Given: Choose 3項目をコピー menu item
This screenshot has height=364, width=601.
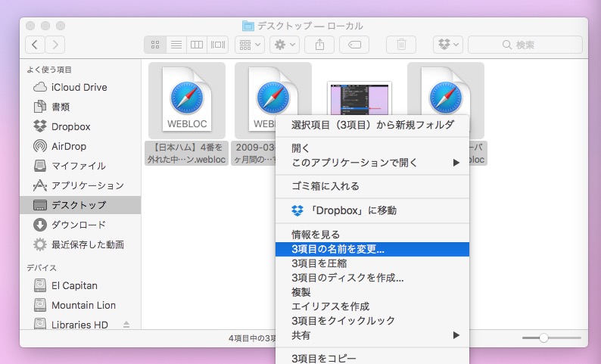Looking at the screenshot, I should click(x=372, y=358).
